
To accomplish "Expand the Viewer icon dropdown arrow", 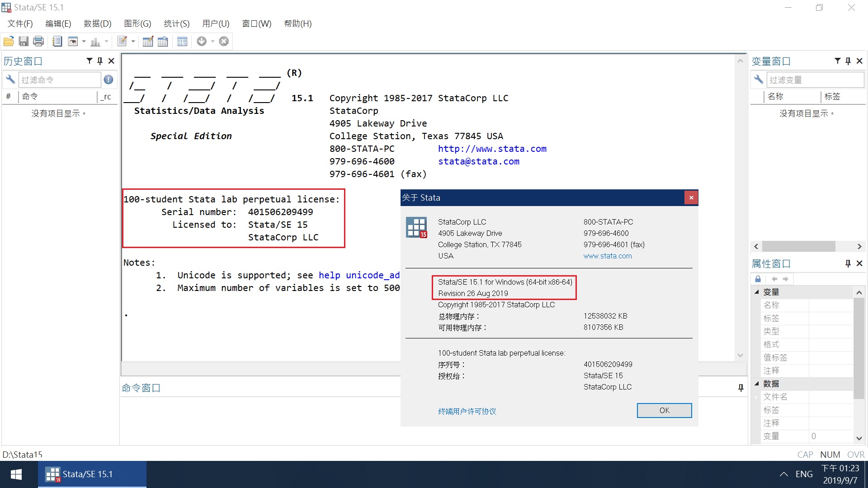I will pos(84,42).
